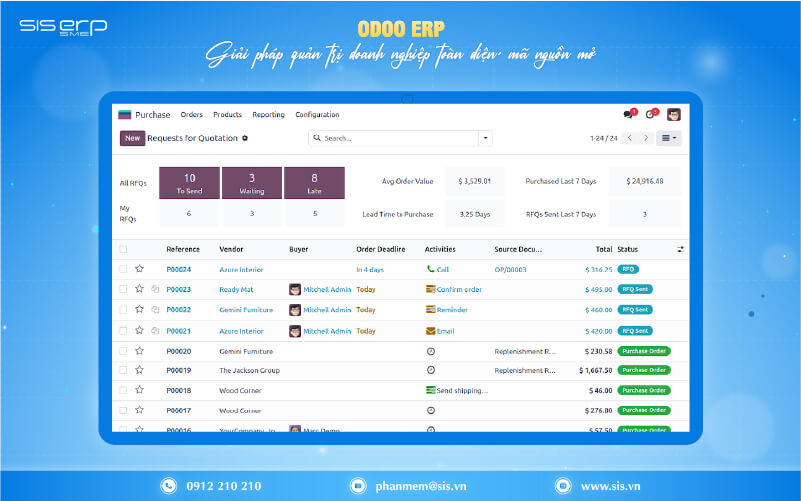Open the Configuration menu
Image resolution: width=801 pixels, height=501 pixels.
pyautogui.click(x=317, y=115)
